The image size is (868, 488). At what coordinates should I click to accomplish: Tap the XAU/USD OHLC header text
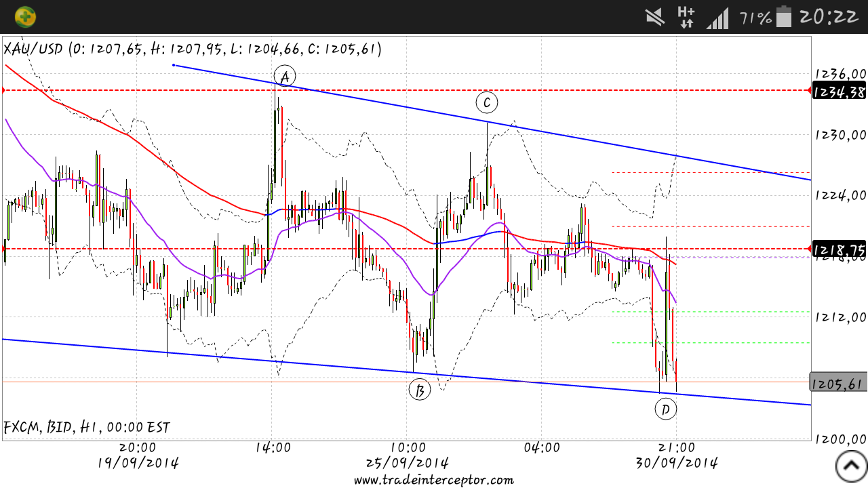point(193,49)
